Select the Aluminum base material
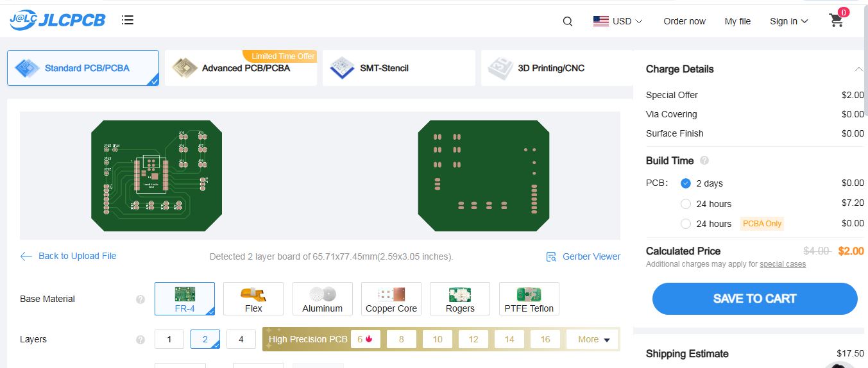The image size is (868, 368). click(323, 299)
